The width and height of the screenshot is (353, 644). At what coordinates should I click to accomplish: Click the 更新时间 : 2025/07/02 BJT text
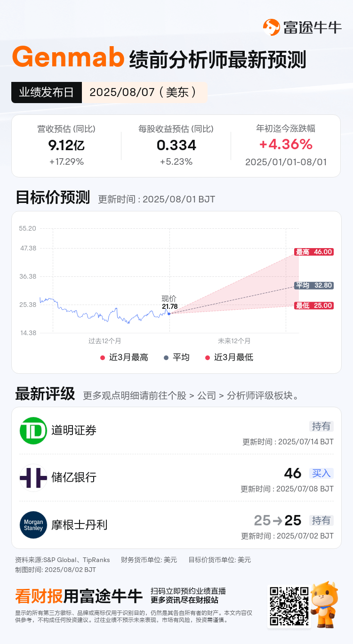coord(288,536)
